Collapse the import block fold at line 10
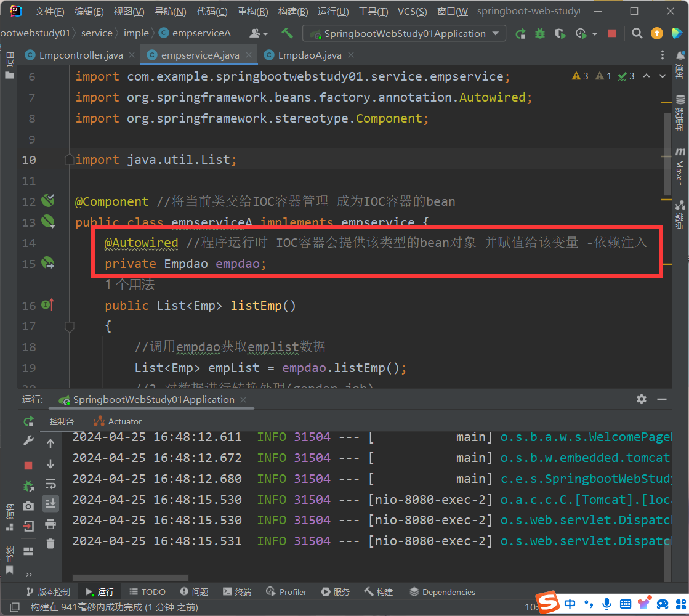The height and width of the screenshot is (616, 689). [70, 160]
